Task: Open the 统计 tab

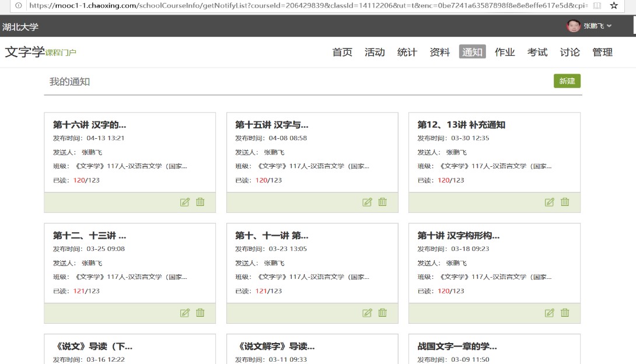Action: pyautogui.click(x=407, y=52)
